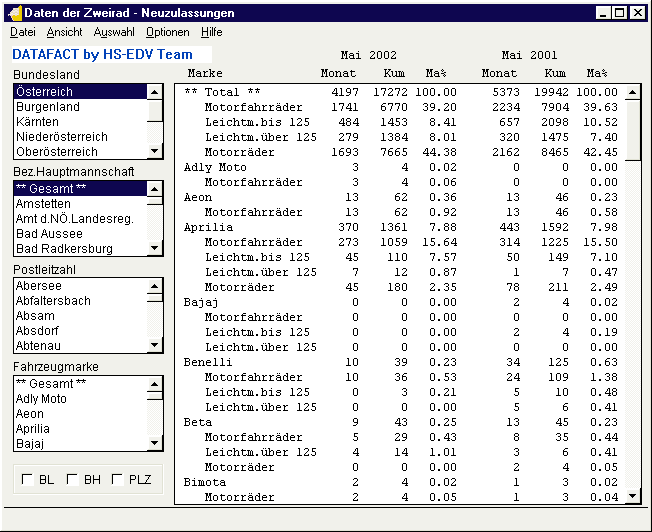Screen dimensions: 652x532
Task: Click the Bundesland list scroll-down arrow
Action: 155,151
